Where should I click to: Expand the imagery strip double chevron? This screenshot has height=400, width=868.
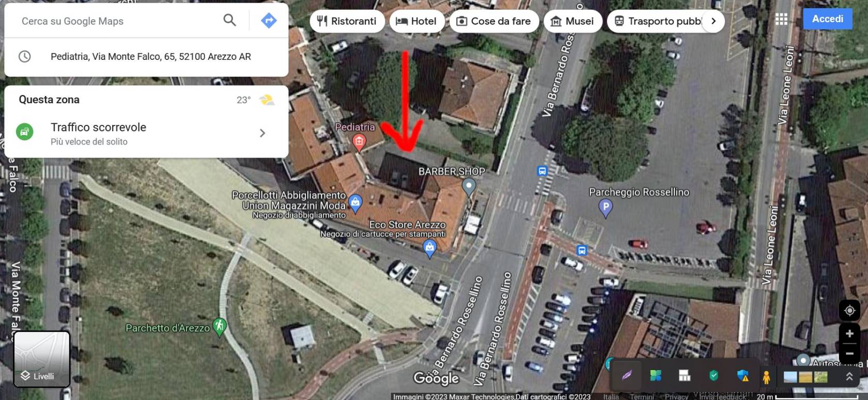(x=849, y=377)
